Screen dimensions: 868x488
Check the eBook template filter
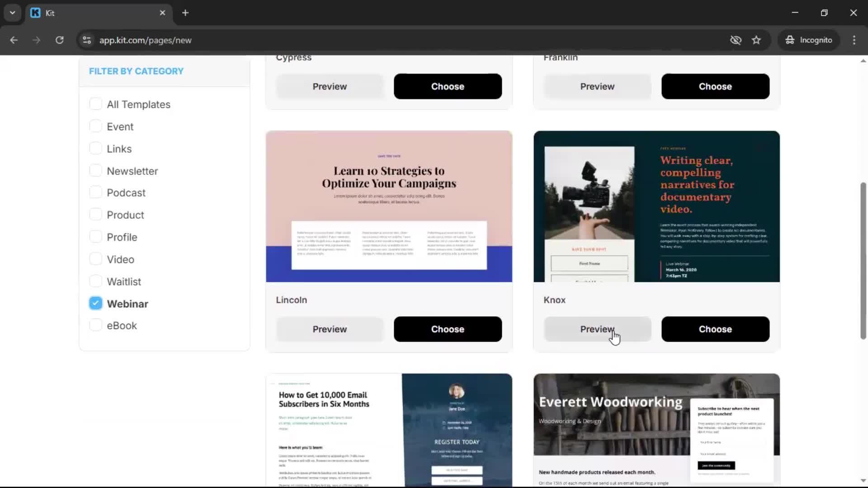tap(95, 325)
